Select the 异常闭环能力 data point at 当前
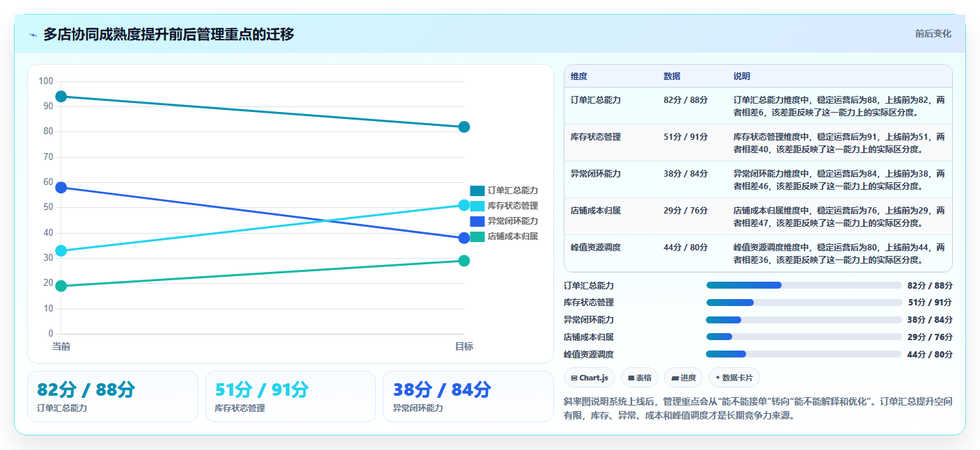The height and width of the screenshot is (450, 980). [61, 188]
